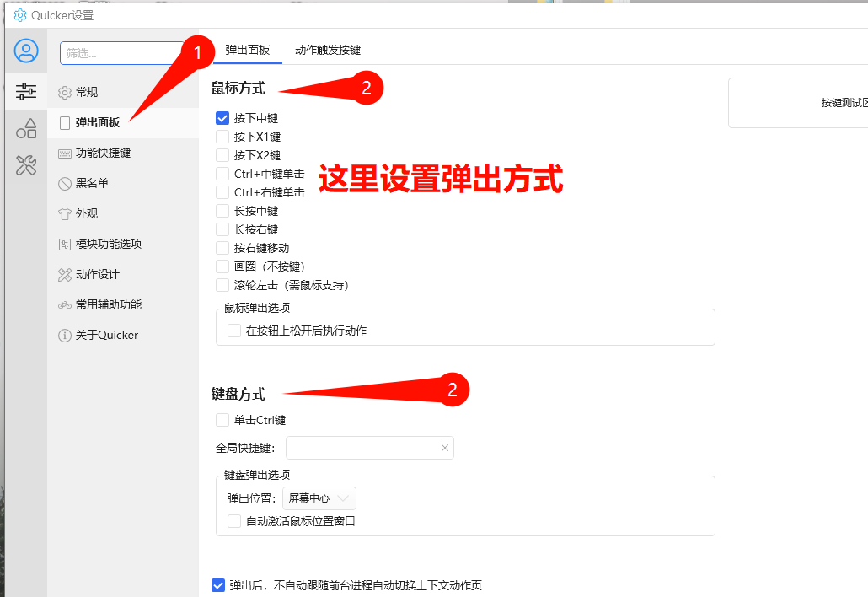Click the 弹出位置 label text
Screen dimensions: 868x597
[251, 498]
